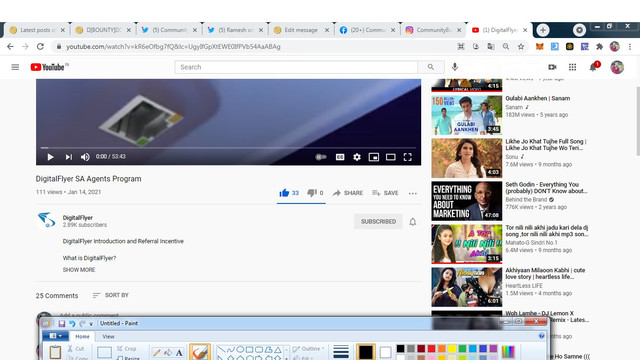Switch to Instagram Community tab
Viewport: 640px width, 360px height.
(433, 30)
